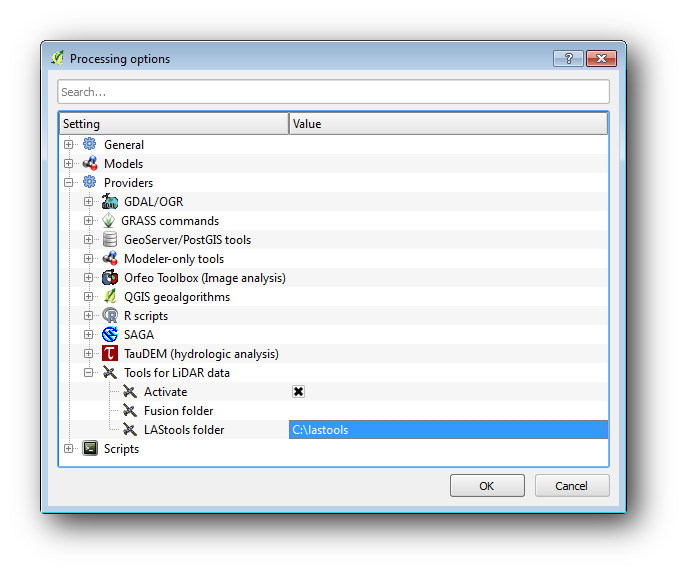687x574 pixels.
Task: Click into the Search field
Action: (x=333, y=92)
